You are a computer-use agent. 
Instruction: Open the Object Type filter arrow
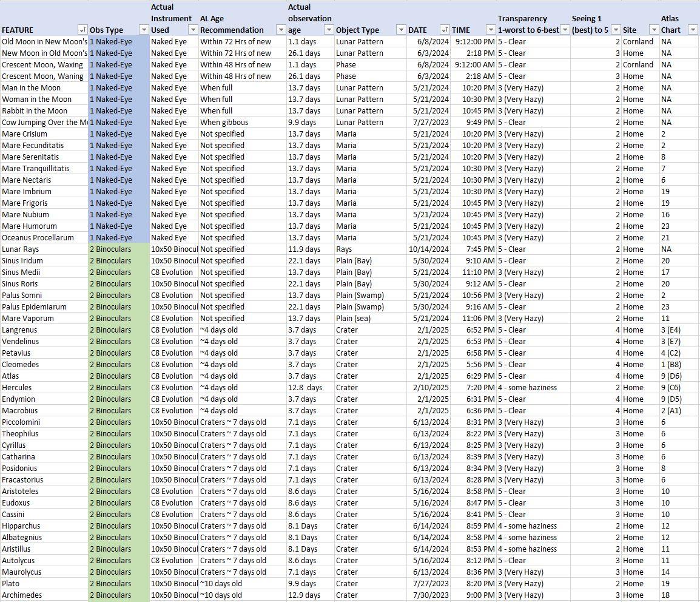point(401,30)
